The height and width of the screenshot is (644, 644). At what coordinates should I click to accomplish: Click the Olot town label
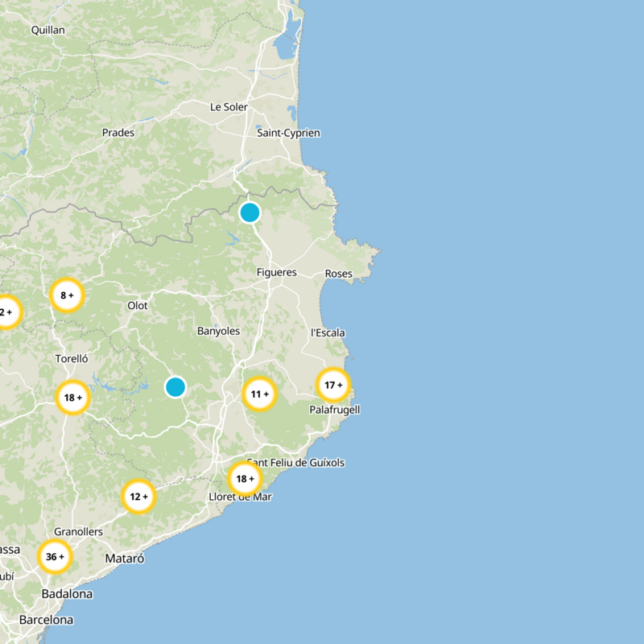(x=138, y=306)
